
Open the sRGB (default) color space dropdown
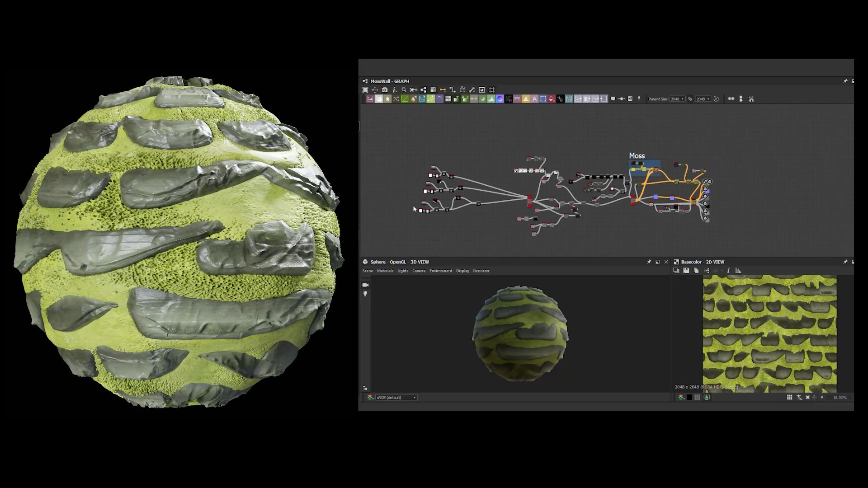tap(396, 397)
